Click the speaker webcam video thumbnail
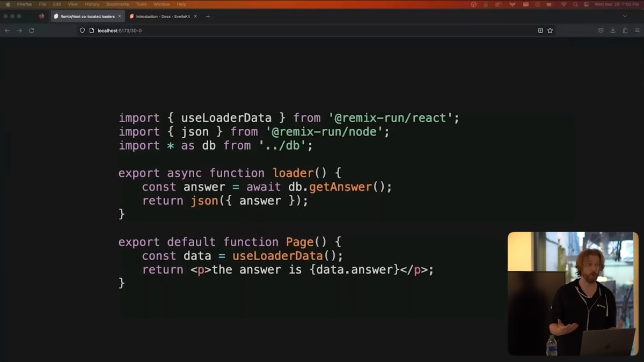The image size is (644, 362). 573,294
